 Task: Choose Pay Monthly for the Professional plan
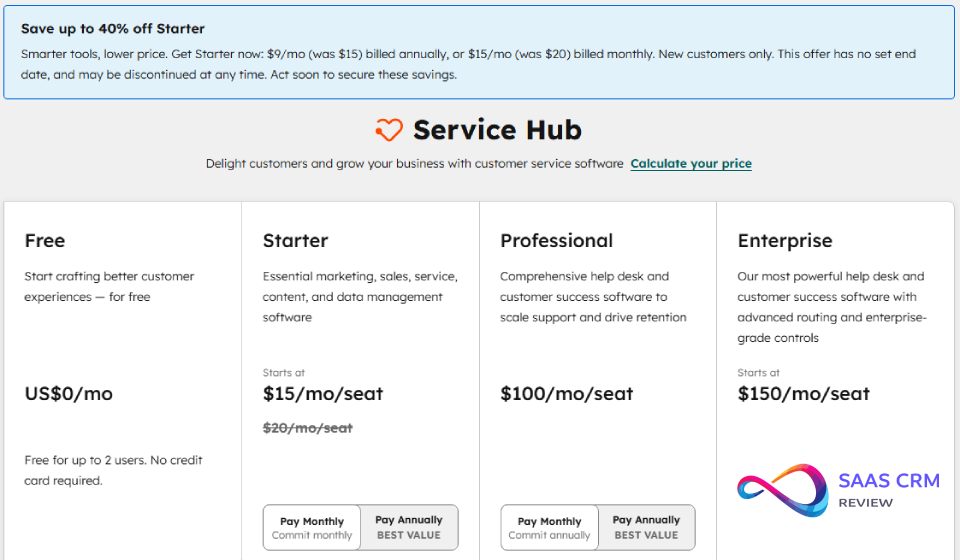(549, 528)
